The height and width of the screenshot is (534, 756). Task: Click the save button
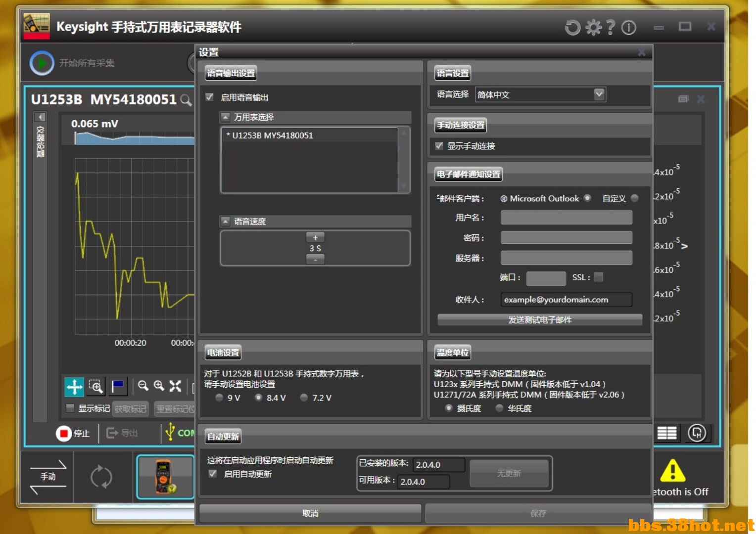[538, 513]
